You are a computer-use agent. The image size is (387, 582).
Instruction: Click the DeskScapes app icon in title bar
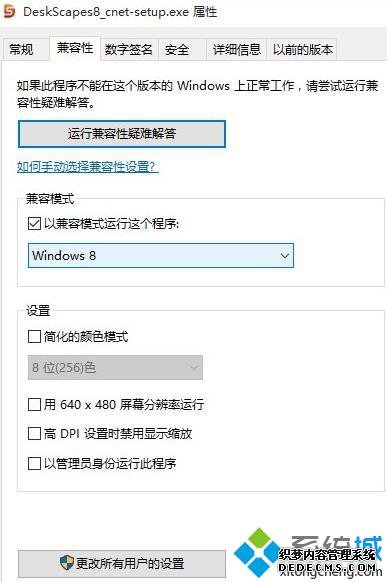tap(8, 12)
